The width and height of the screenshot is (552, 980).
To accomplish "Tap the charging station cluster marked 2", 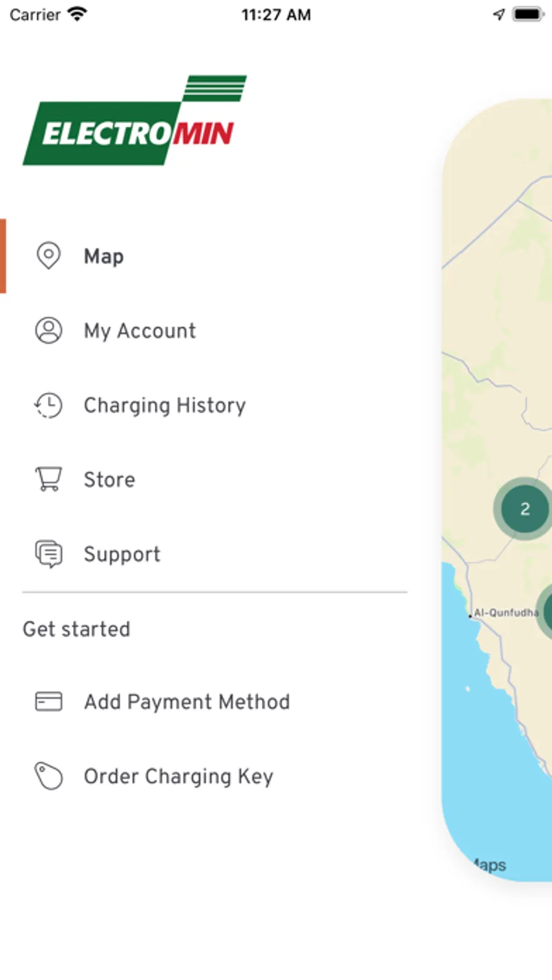I will [524, 508].
